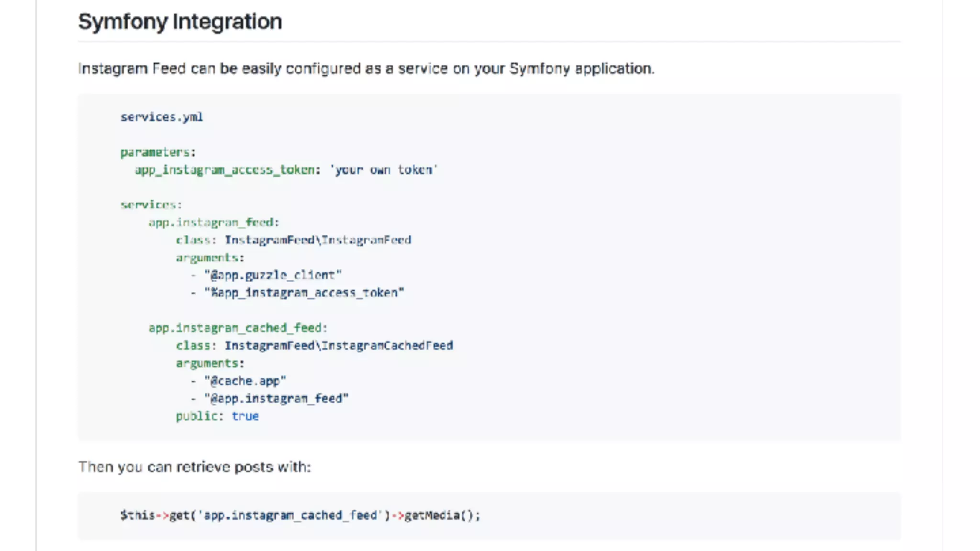Click the "@cache.app" argument
Image resolution: width=980 pixels, height=551 pixels.
pyautogui.click(x=245, y=381)
